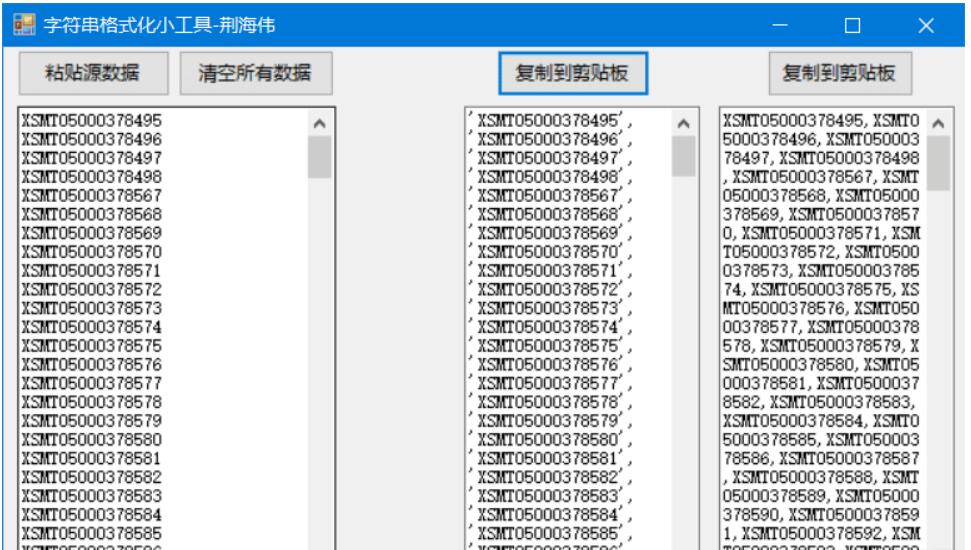Select XSMT05000378581 in source list
This screenshot has height=550, width=971.
(92, 458)
